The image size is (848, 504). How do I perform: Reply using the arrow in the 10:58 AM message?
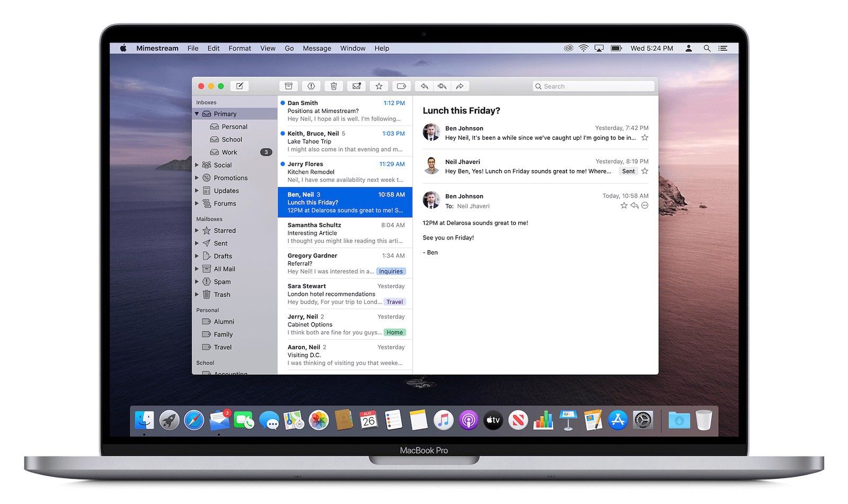[x=634, y=206]
